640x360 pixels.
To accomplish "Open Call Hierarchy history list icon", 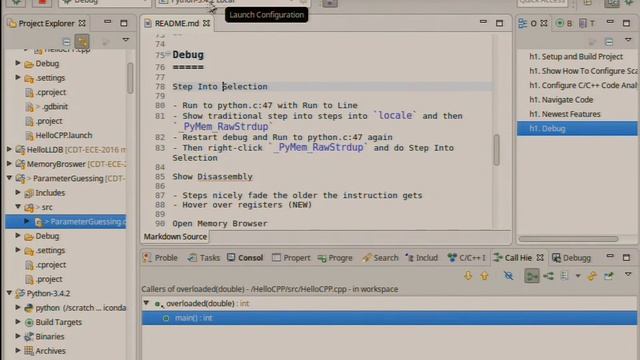I will click(564, 276).
